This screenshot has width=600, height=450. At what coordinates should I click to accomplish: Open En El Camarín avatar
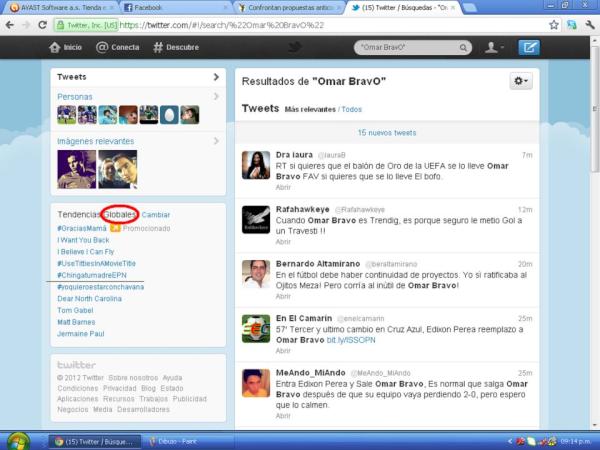pos(256,329)
